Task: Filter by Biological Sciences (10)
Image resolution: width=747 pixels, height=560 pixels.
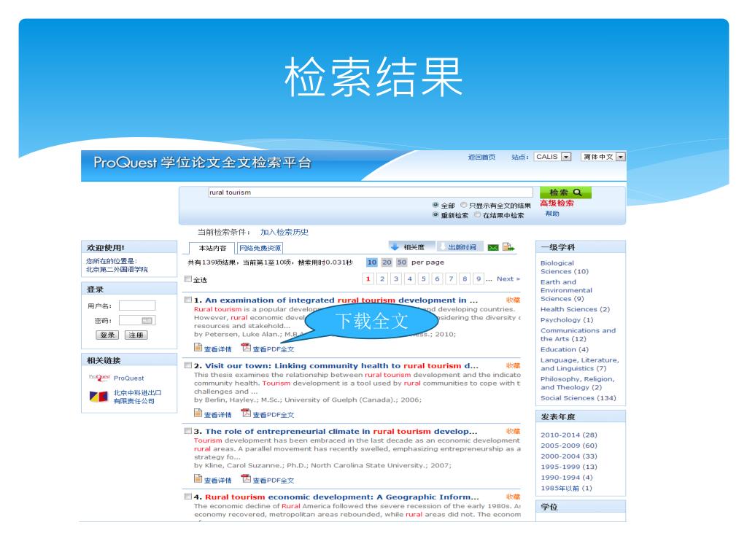Action: pos(565,267)
